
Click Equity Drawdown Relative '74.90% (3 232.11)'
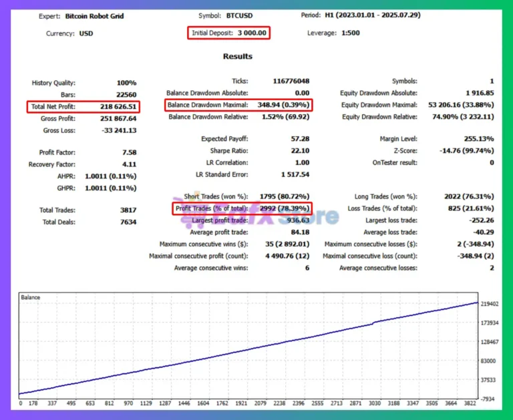point(463,117)
